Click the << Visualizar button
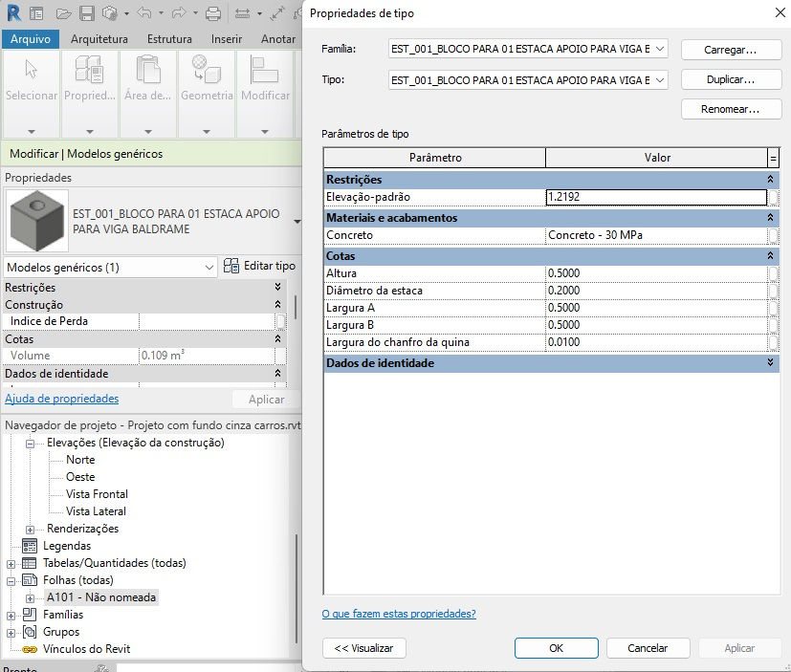The image size is (791, 672). tap(363, 648)
